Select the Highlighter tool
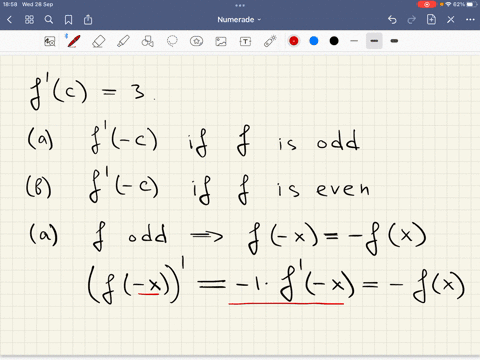 click(x=123, y=41)
